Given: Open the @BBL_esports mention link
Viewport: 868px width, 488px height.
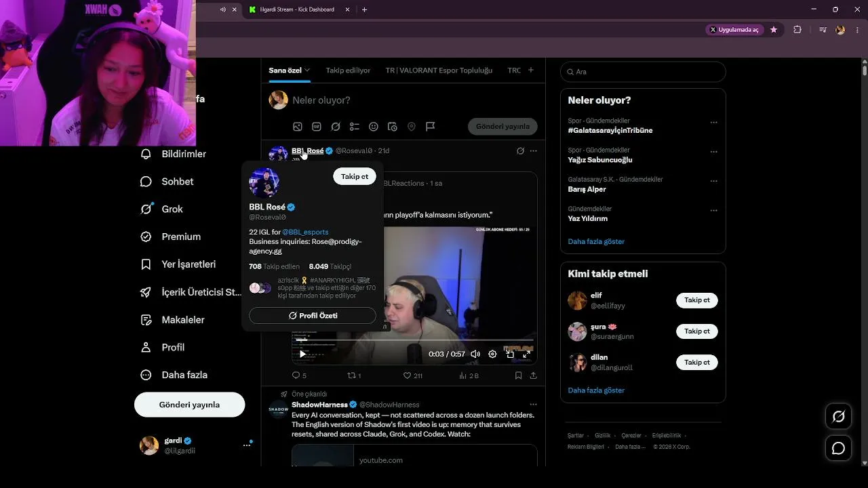Looking at the screenshot, I should [x=305, y=232].
